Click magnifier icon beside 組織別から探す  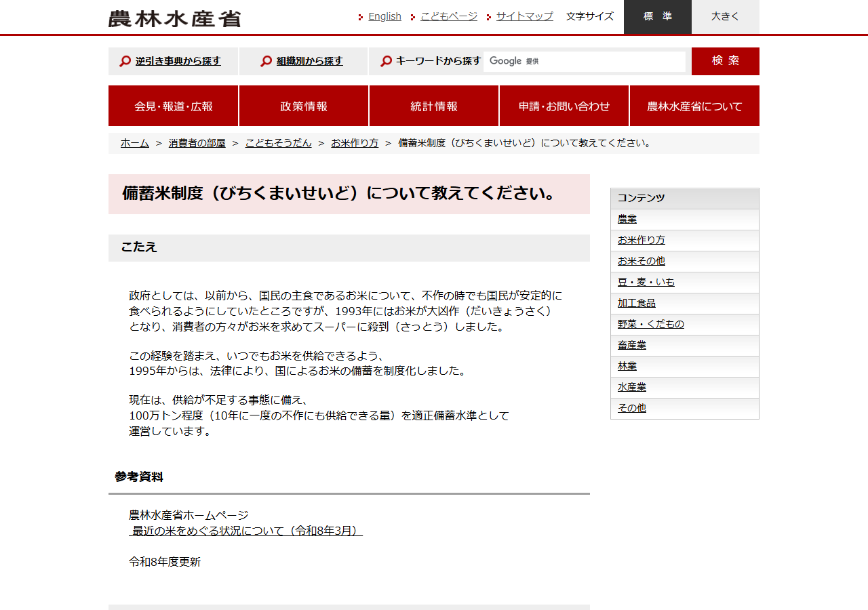pyautogui.click(x=266, y=61)
